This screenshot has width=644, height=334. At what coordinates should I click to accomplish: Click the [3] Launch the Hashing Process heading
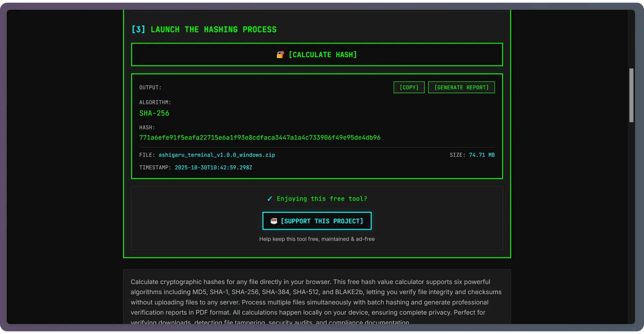[x=204, y=29]
